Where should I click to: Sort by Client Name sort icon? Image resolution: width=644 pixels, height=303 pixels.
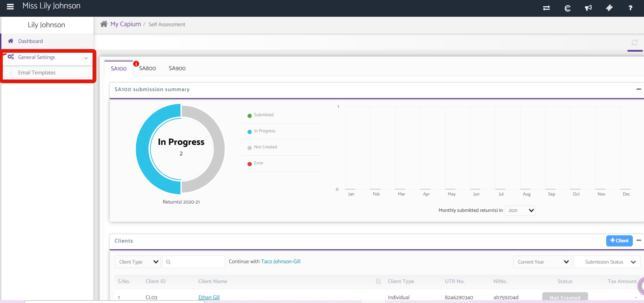(x=378, y=281)
